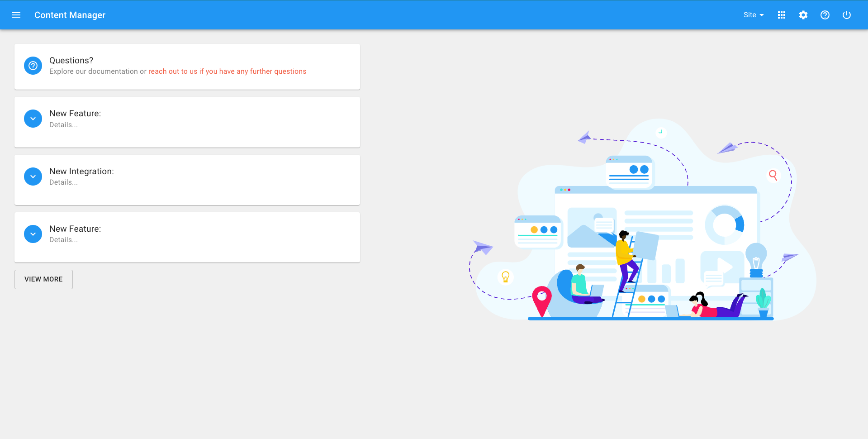Click Details text under New Integration
868x439 pixels.
click(x=63, y=182)
